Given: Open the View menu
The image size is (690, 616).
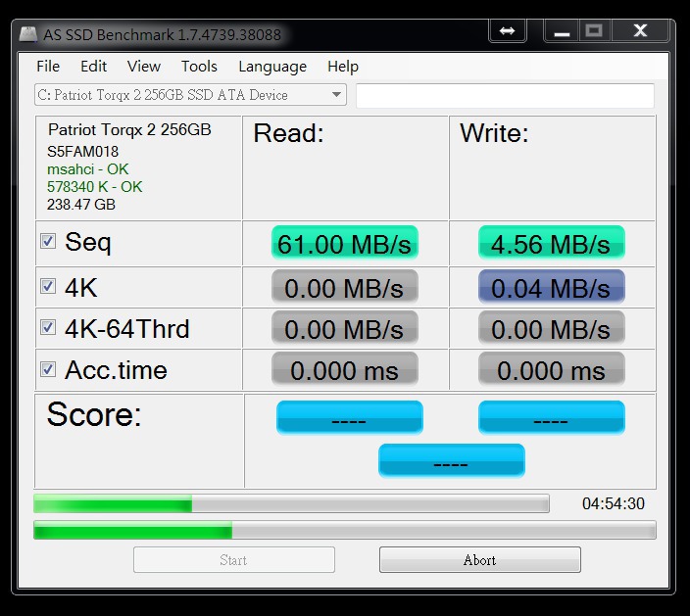Looking at the screenshot, I should coord(144,67).
